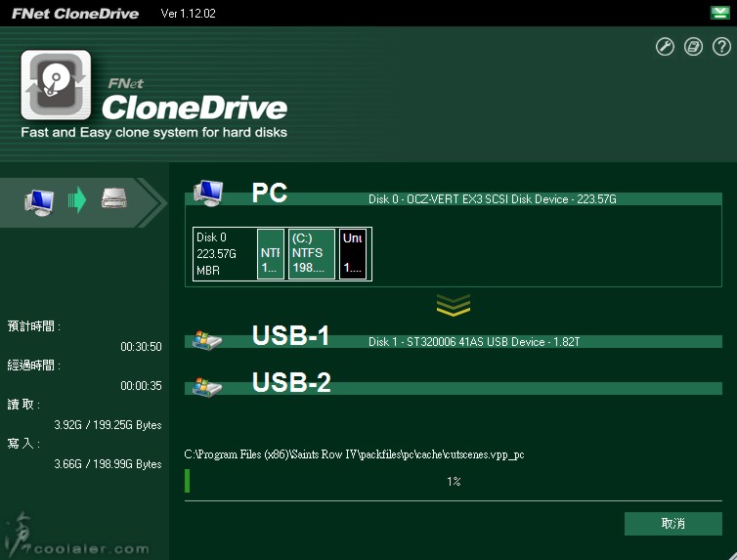Click the 讀取 label

click(23, 404)
